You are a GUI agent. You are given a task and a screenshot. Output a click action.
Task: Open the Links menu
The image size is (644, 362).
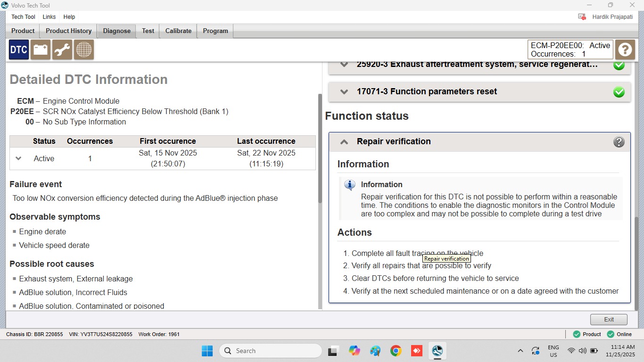(x=49, y=17)
